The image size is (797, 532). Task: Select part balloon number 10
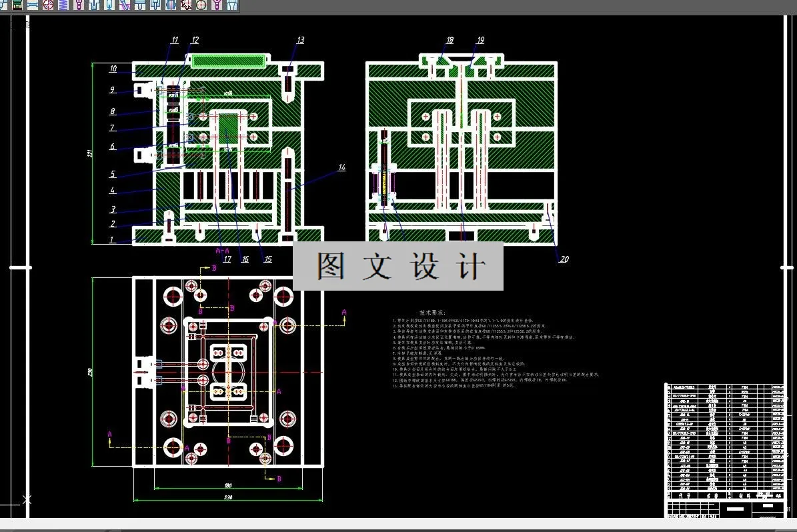tap(113, 69)
